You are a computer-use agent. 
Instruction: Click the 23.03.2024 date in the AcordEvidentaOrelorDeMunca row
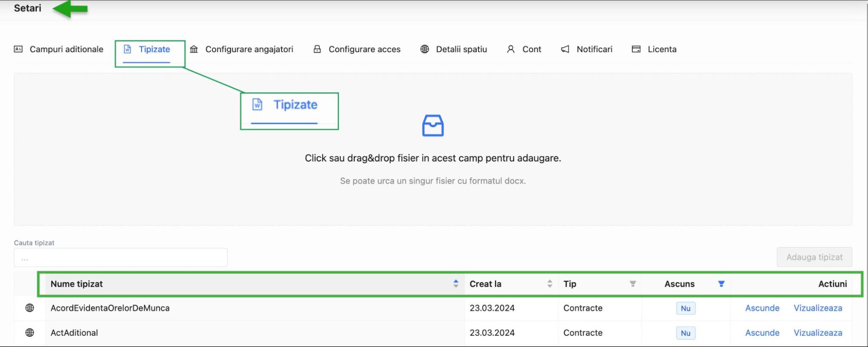point(492,308)
